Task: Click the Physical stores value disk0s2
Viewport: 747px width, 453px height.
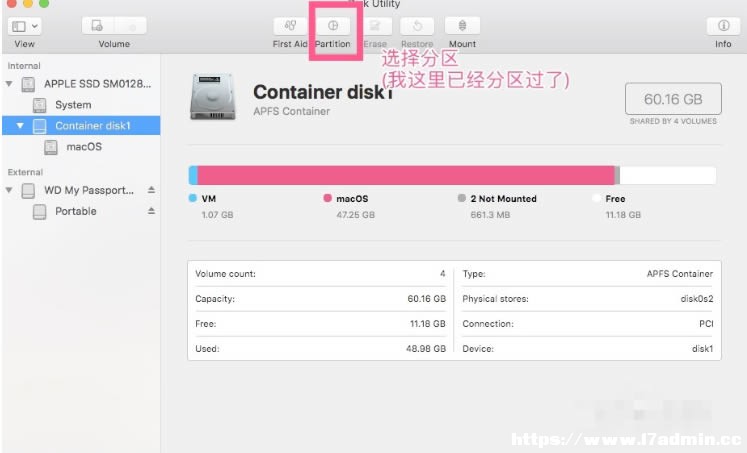Action: click(x=697, y=299)
